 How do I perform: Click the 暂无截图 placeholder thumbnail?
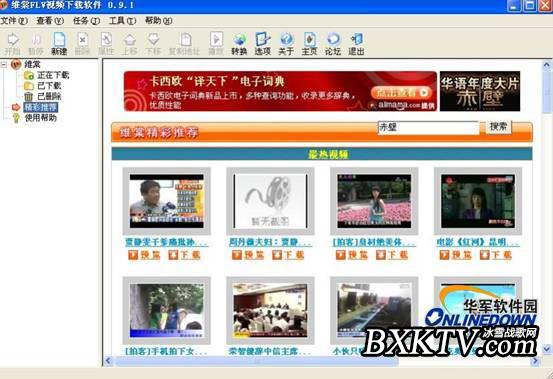pyautogui.click(x=270, y=201)
